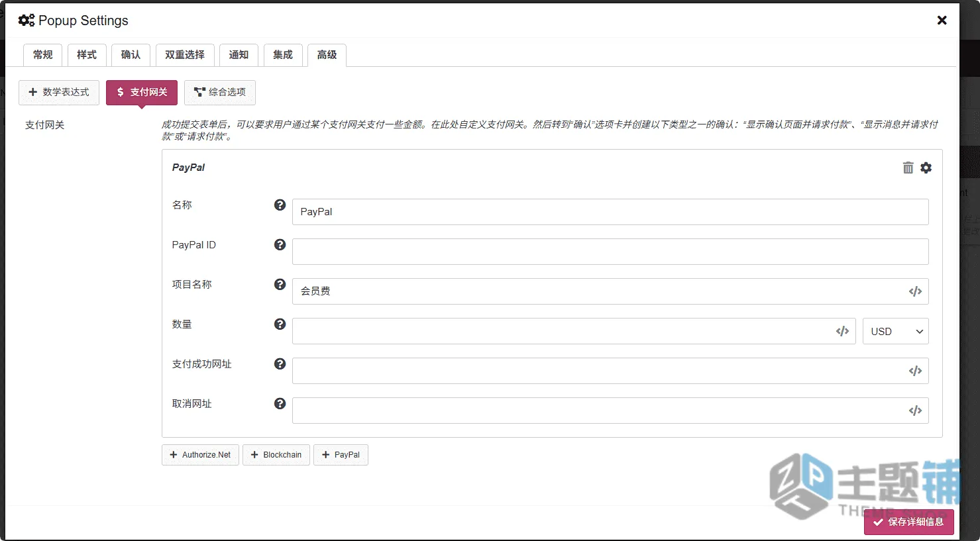Close the Popup Settings dialog
The image size is (980, 541).
pos(942,21)
